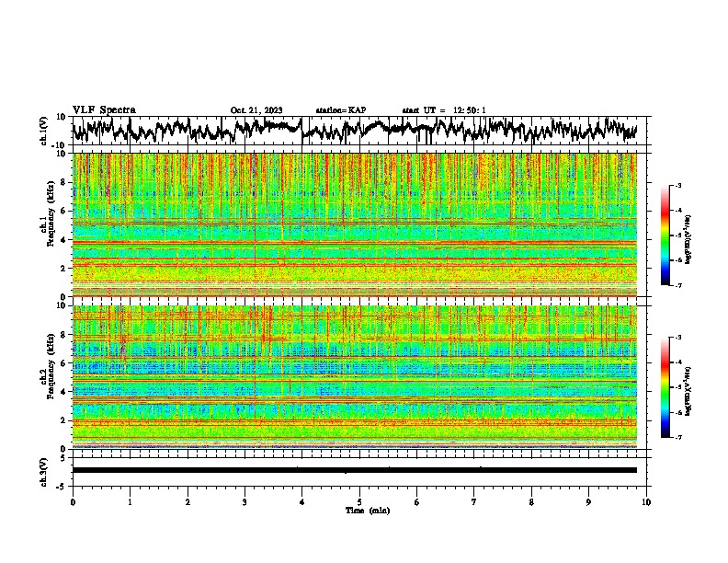Click the ch.1 color scale bar
The width and height of the screenshot is (728, 563).
tap(665, 236)
